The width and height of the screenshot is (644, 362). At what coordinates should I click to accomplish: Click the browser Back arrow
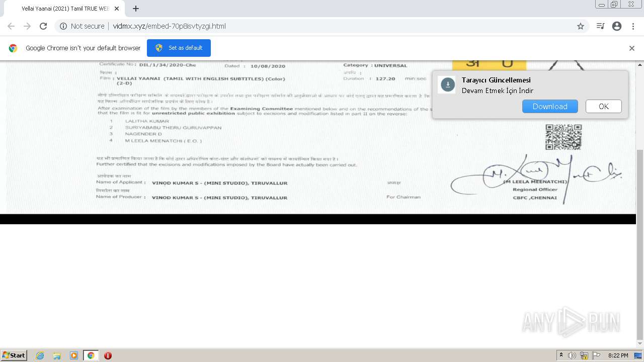[11, 26]
